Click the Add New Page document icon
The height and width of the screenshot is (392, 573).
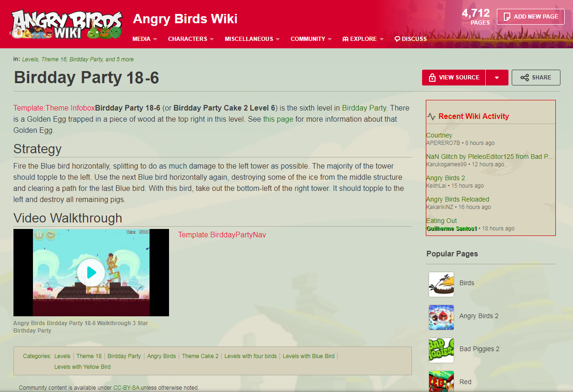[x=507, y=17]
